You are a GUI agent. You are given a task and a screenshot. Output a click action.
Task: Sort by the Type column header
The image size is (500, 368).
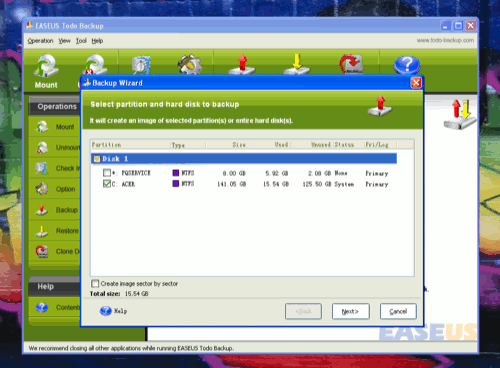(188, 145)
